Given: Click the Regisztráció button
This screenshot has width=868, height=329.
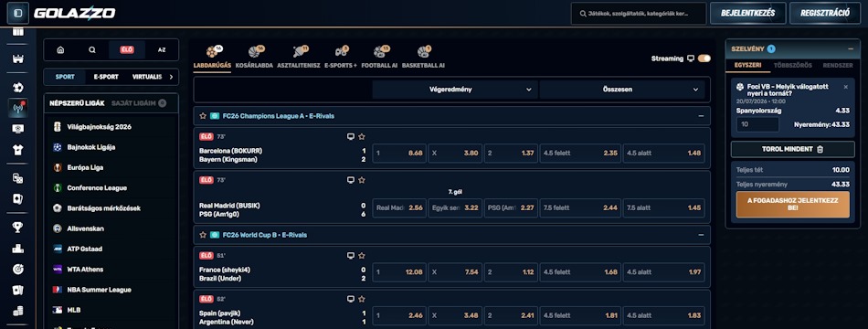Looking at the screenshot, I should tap(825, 14).
